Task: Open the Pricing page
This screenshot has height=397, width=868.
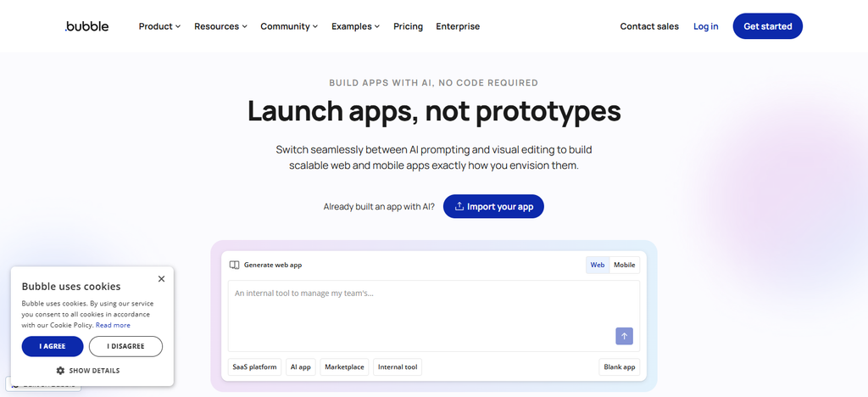Action: pyautogui.click(x=408, y=26)
